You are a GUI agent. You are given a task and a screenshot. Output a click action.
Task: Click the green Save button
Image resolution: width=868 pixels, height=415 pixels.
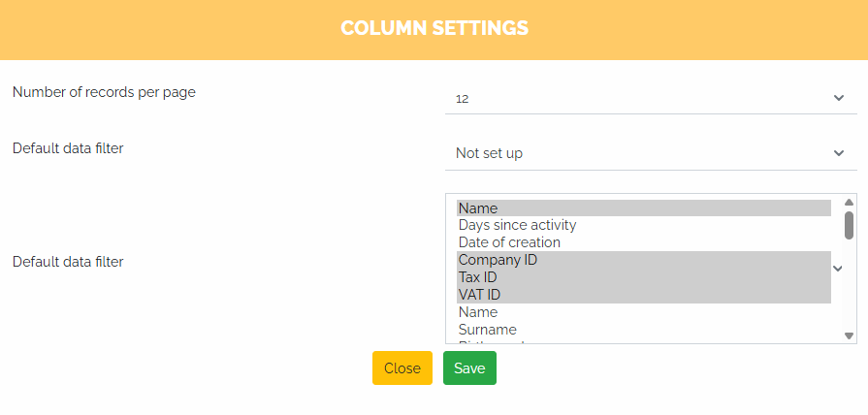pyautogui.click(x=469, y=368)
